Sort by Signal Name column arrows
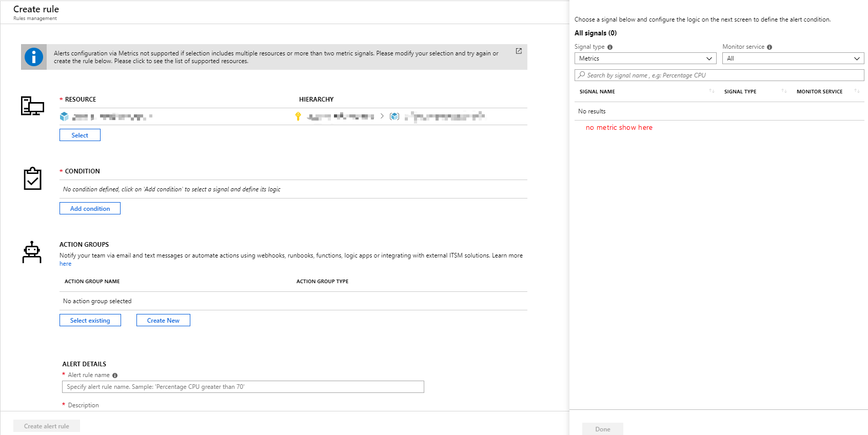 pos(712,91)
